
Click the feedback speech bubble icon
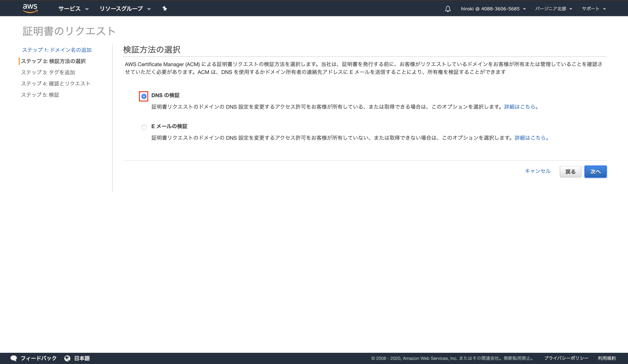click(x=14, y=358)
